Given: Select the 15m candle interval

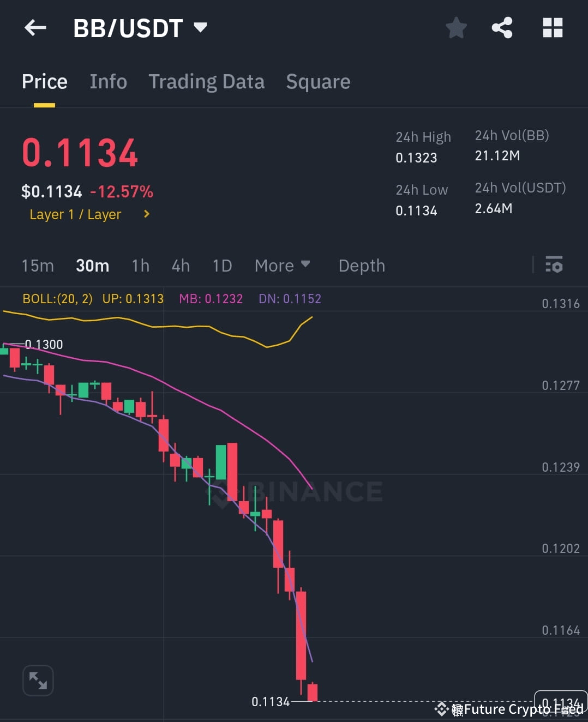Looking at the screenshot, I should click(38, 266).
